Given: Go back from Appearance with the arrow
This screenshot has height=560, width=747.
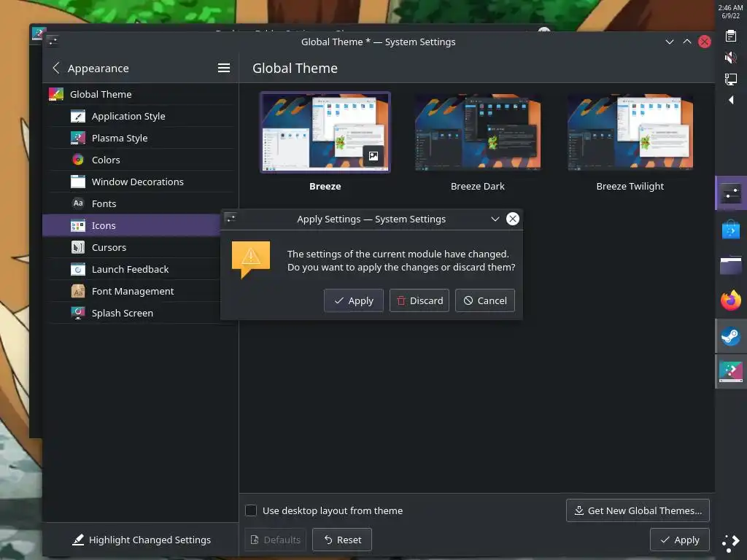Looking at the screenshot, I should pos(56,68).
